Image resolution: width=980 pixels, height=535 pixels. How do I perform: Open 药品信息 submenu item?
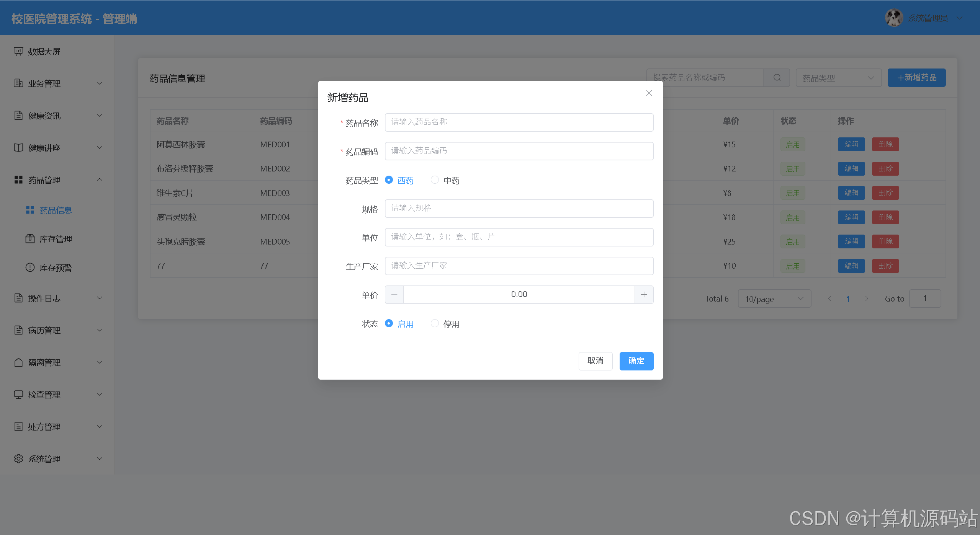click(x=57, y=210)
